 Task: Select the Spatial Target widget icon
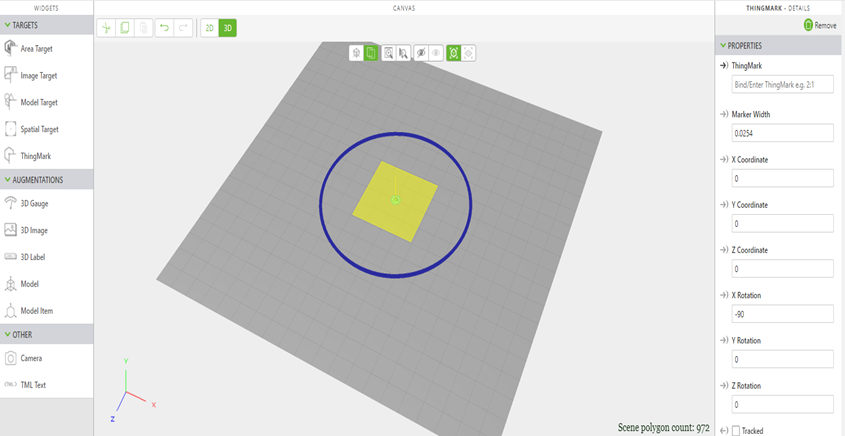coord(10,129)
